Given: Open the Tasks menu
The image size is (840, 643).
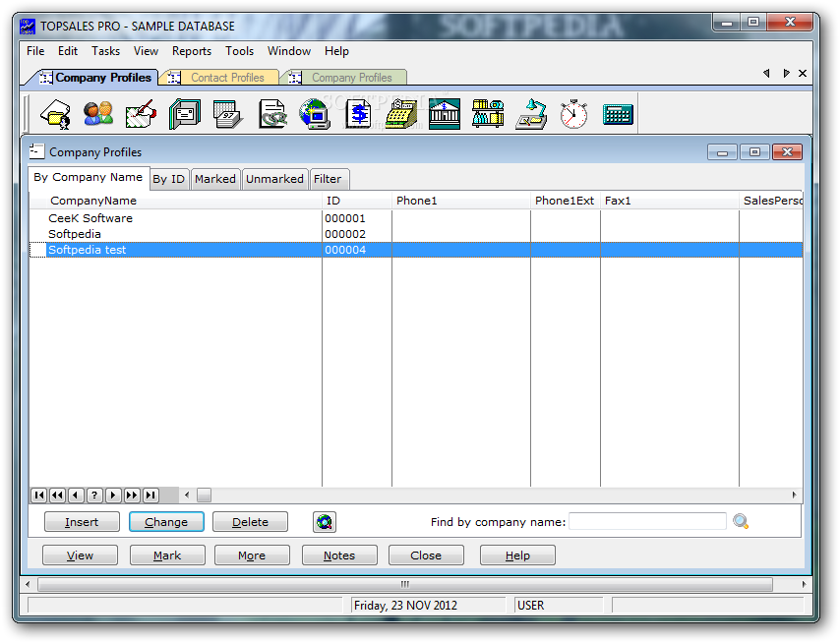Looking at the screenshot, I should coord(105,51).
